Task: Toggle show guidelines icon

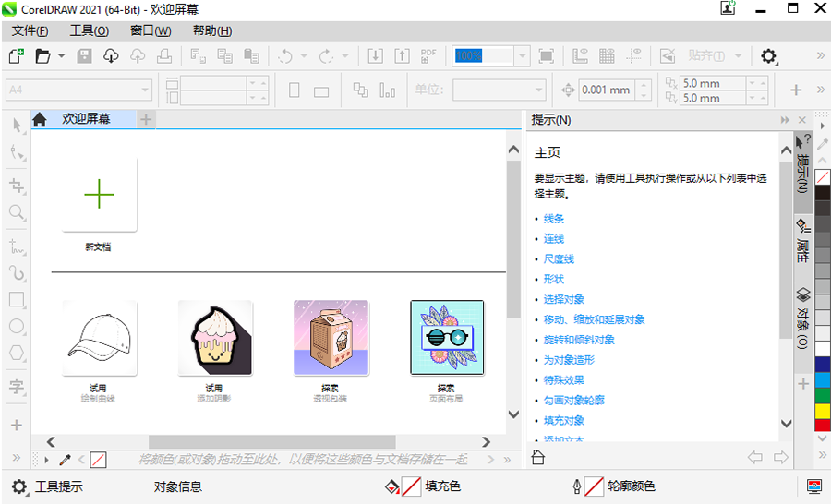Action: pos(633,55)
